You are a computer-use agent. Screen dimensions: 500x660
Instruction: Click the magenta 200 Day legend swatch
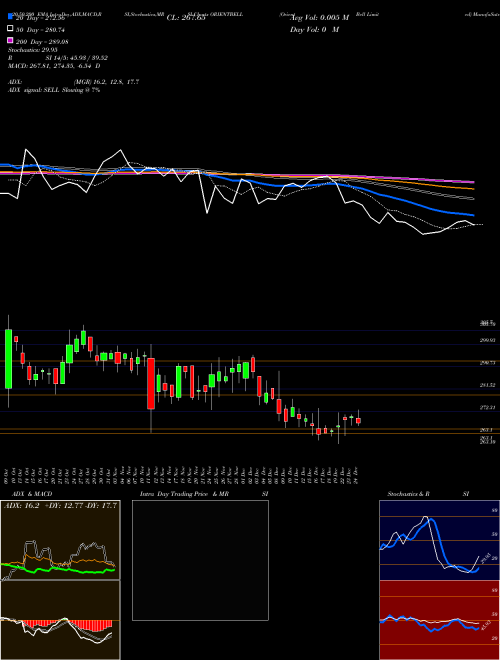point(10,41)
